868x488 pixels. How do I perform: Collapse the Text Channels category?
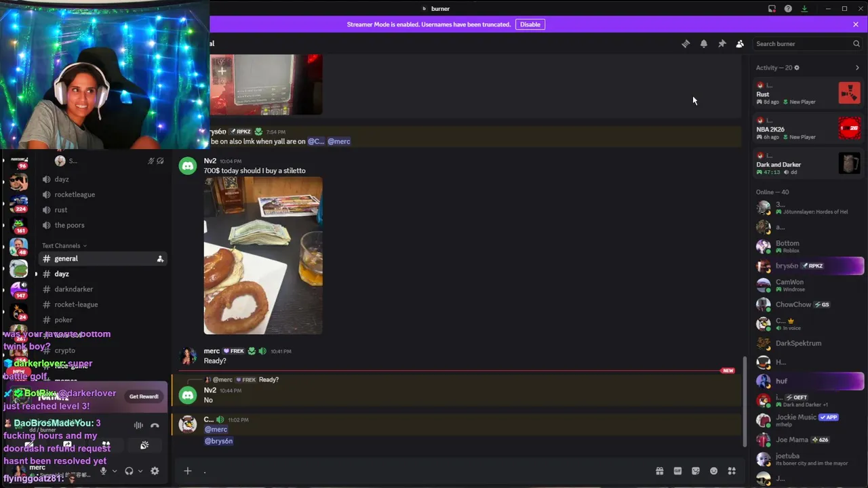click(64, 245)
